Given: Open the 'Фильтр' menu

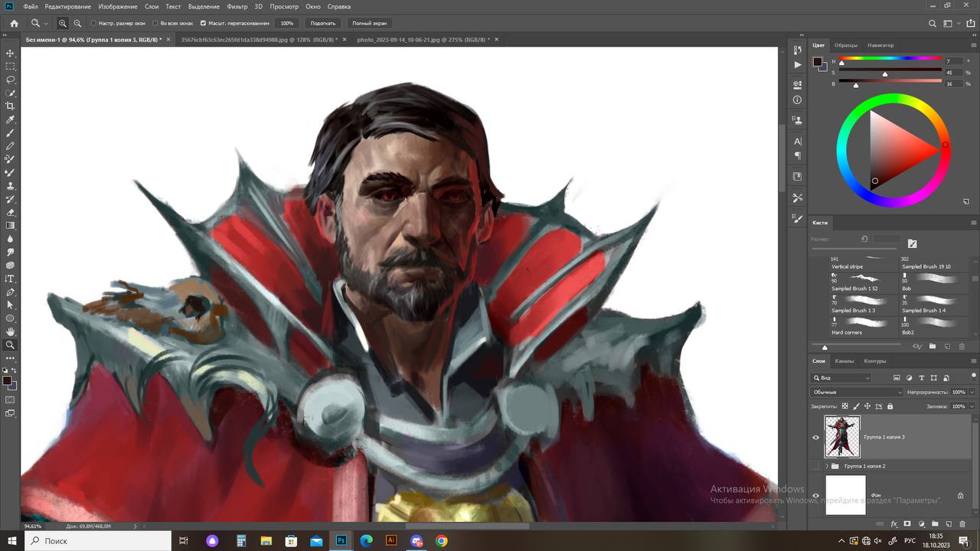Looking at the screenshot, I should click(237, 6).
